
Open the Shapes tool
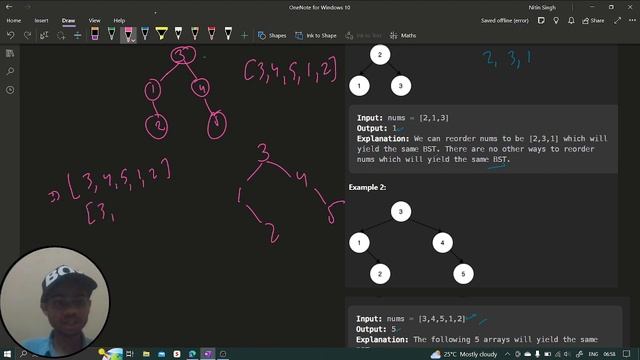272,36
